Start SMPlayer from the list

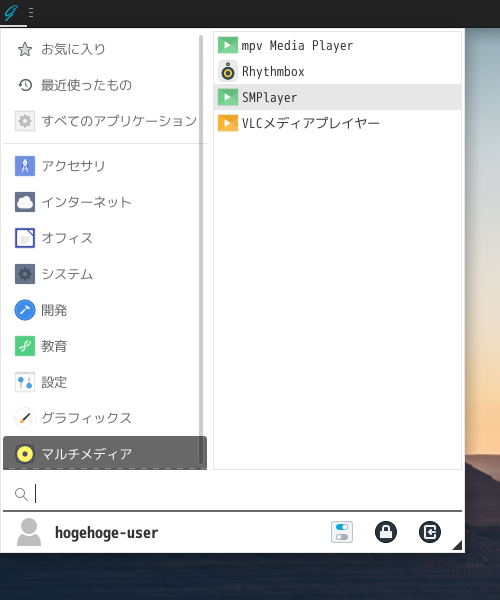(x=337, y=97)
